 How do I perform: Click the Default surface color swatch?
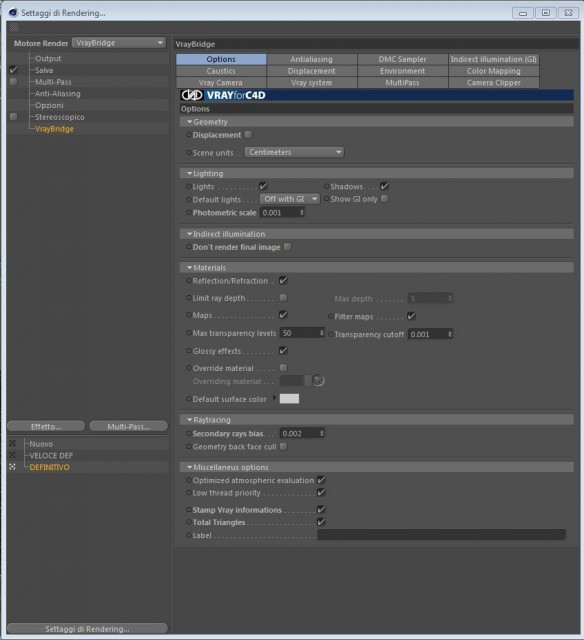(x=289, y=398)
